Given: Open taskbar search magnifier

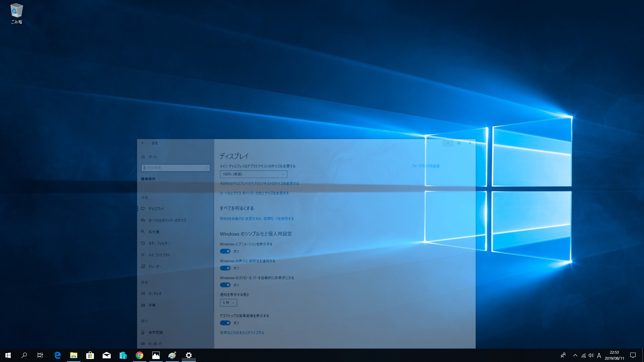Looking at the screenshot, I should [24, 355].
